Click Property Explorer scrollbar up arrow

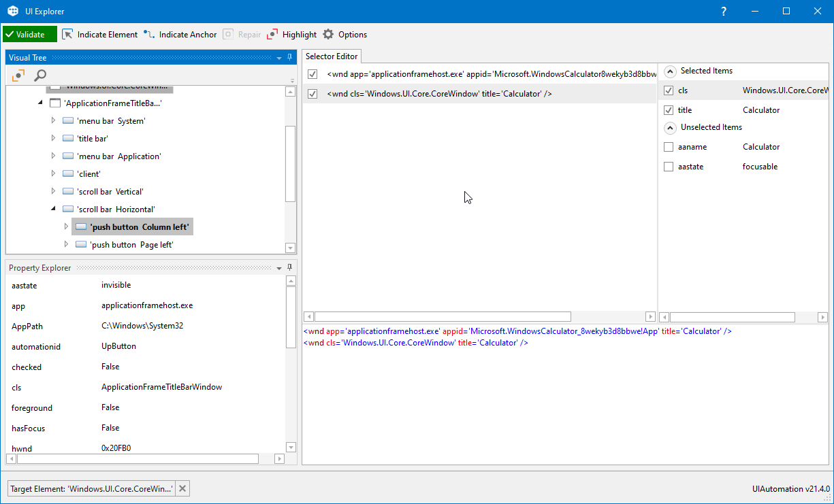[291, 280]
